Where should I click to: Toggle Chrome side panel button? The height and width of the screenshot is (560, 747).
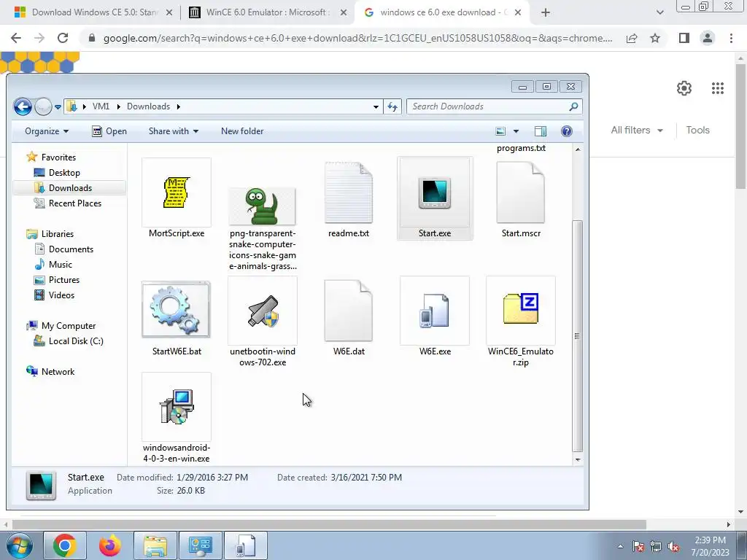coord(684,38)
